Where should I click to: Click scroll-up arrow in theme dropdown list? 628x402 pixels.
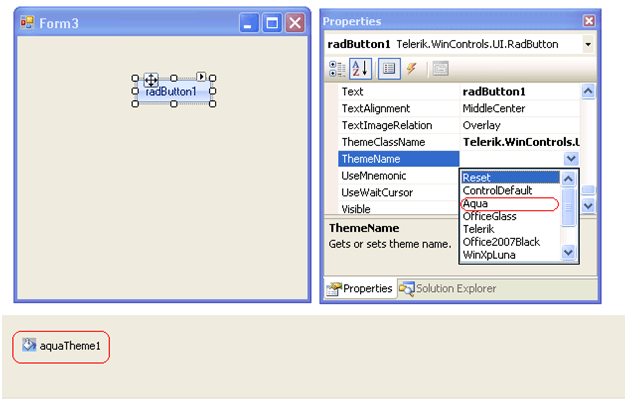568,179
